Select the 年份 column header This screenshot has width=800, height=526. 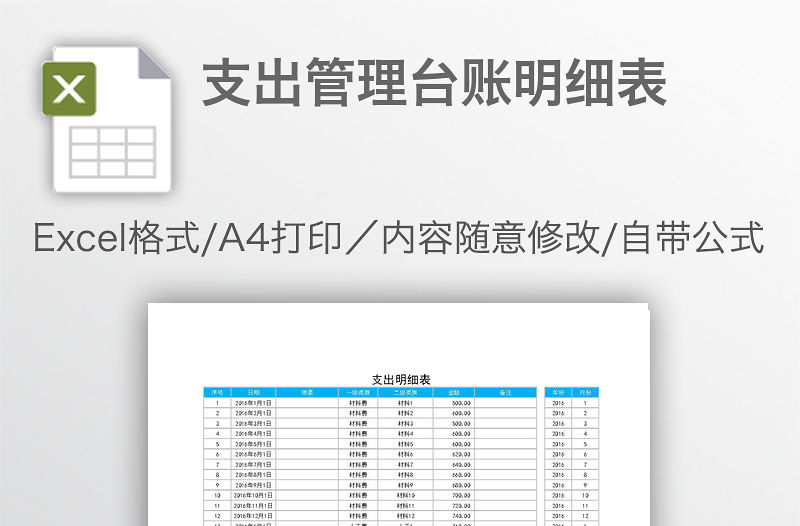558,392
